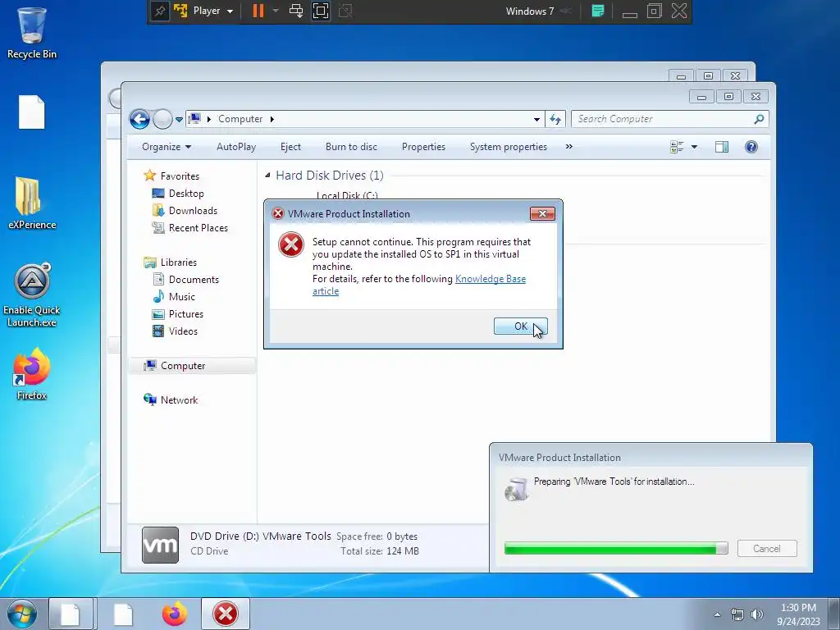The image size is (840, 630).
Task: Collapse the Hard Disk Drives group
Action: pyautogui.click(x=267, y=176)
